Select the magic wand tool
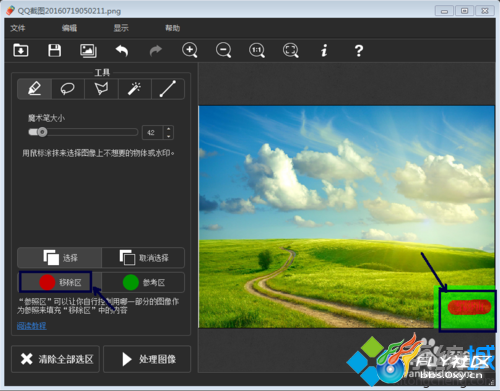500x391 pixels. click(134, 89)
